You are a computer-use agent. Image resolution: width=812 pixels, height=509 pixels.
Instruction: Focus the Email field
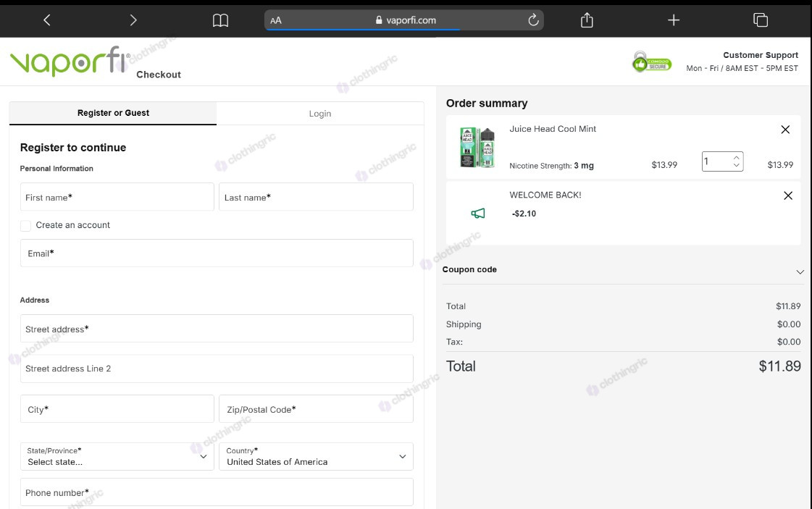[x=217, y=253]
